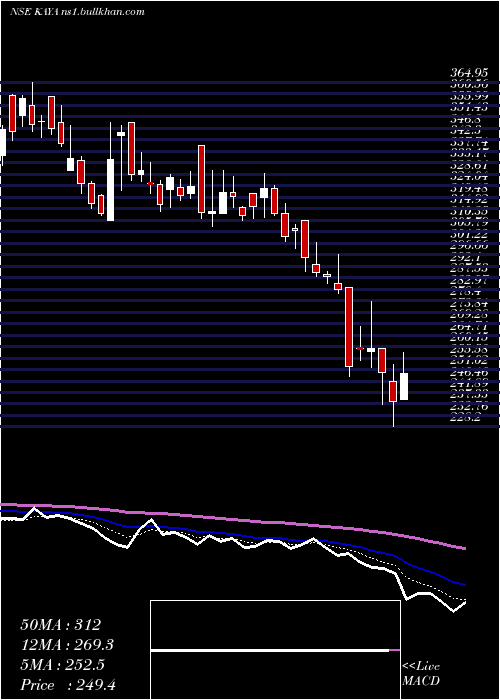Click the 364.95 top price label
Image resolution: width=500 pixels, height=700 pixels.
point(468,73)
